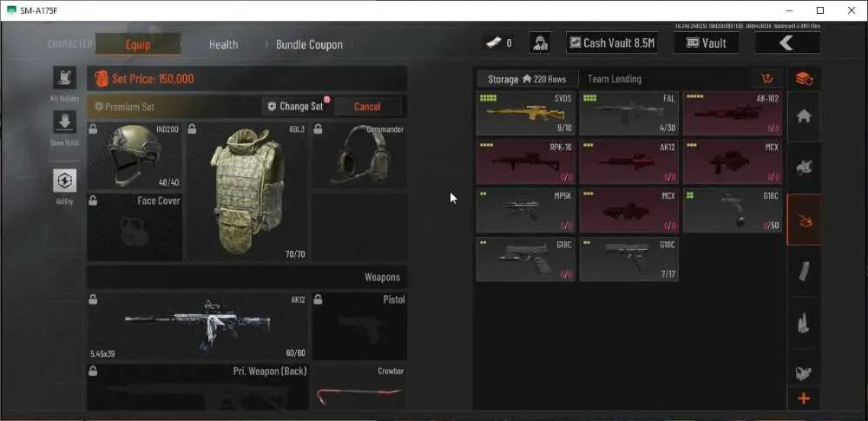The image size is (868, 421).
Task: Pick the G18C pistol showing 0/50
Action: [x=733, y=210]
